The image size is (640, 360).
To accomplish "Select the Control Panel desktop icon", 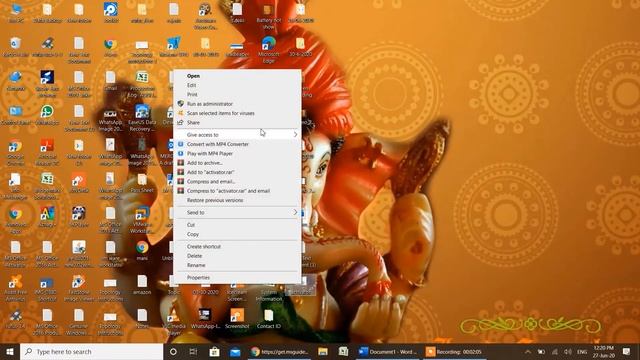I will (x=16, y=115).
